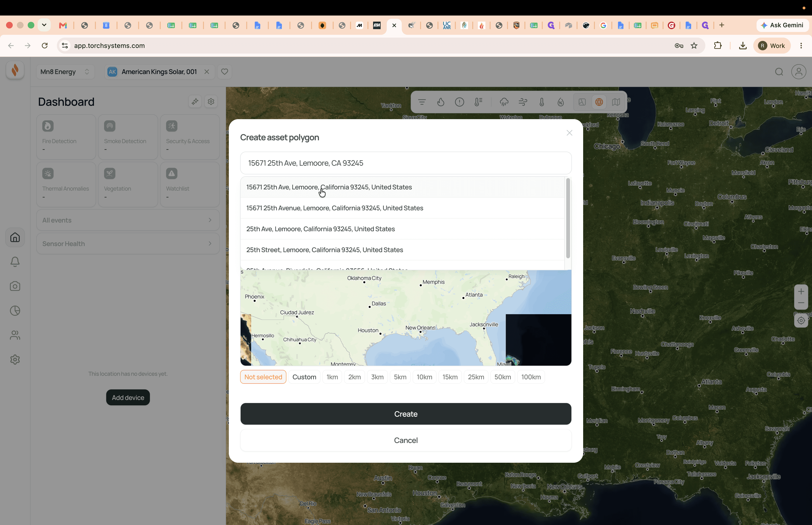Close the Create asset polygon dialog
Viewport: 812px width, 525px height.
point(569,133)
